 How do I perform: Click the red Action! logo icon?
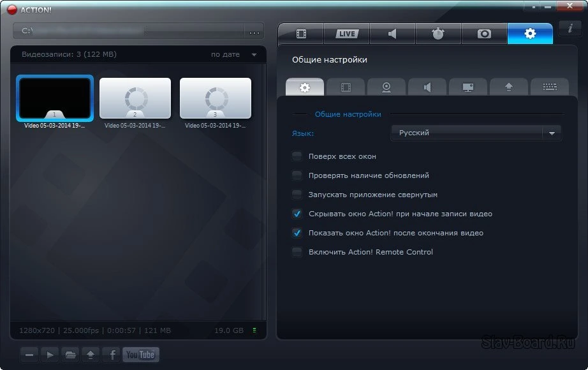pyautogui.click(x=12, y=10)
